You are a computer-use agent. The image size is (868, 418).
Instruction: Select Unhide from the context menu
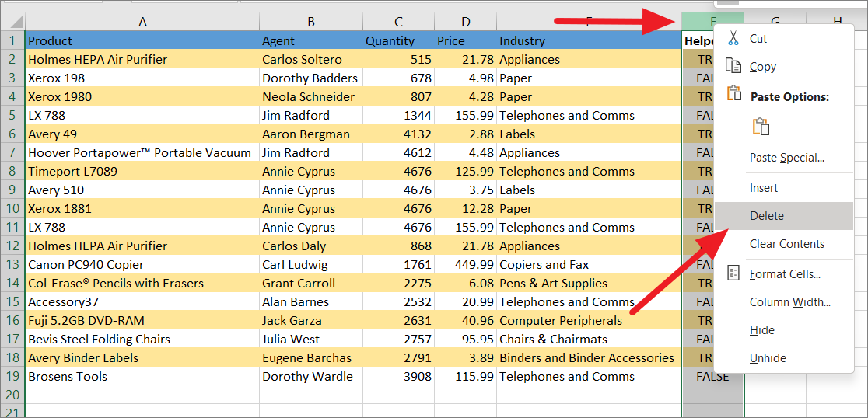pyautogui.click(x=785, y=358)
